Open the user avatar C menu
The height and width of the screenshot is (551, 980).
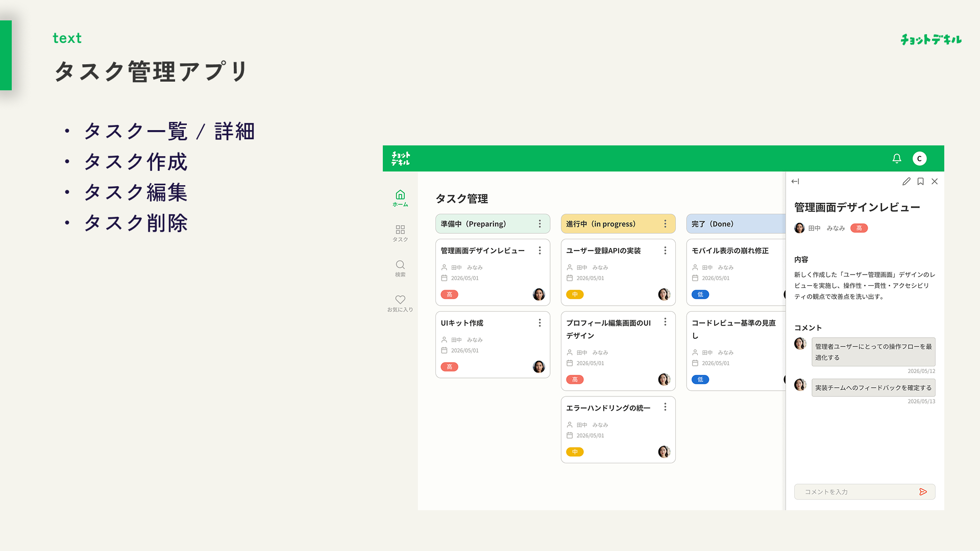point(919,159)
